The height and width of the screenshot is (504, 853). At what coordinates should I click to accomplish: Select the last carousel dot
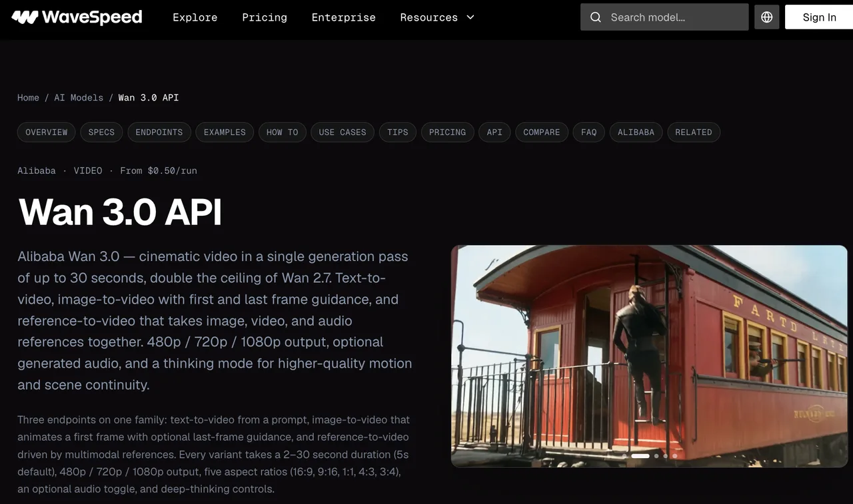coord(674,456)
